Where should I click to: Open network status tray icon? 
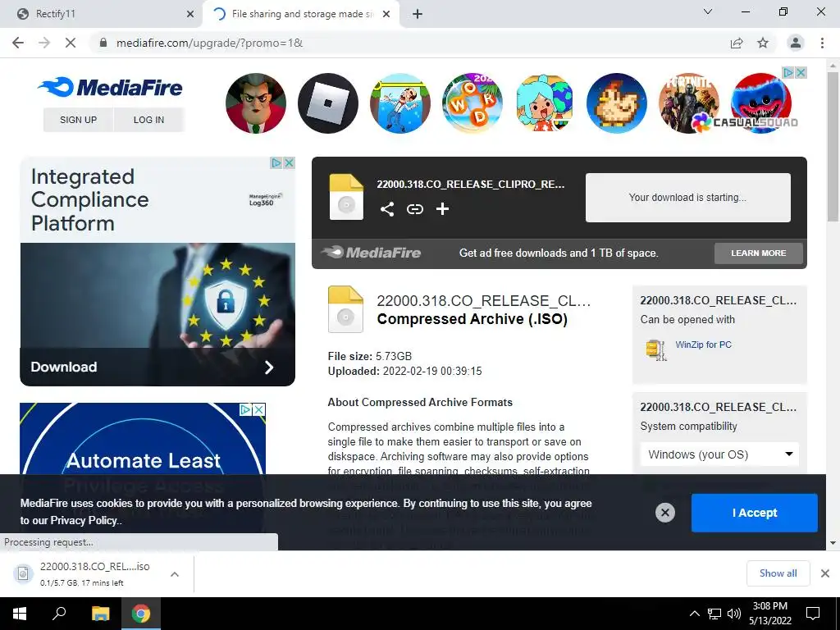click(714, 614)
